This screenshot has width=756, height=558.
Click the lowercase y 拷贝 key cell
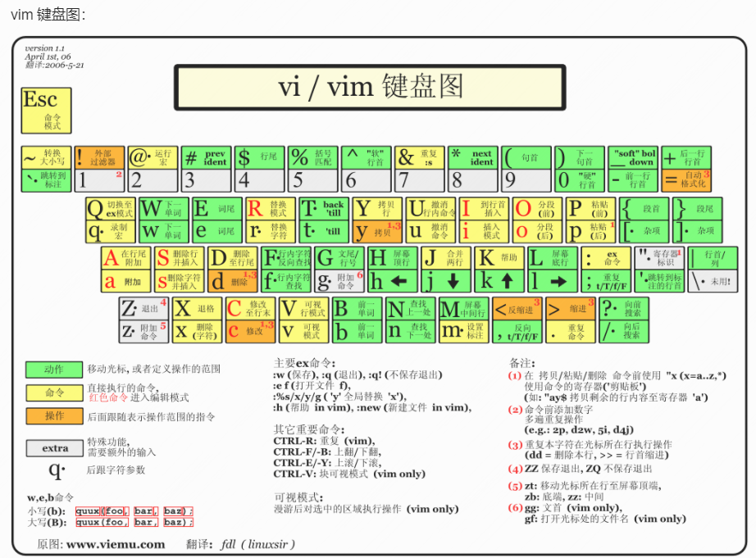(377, 231)
